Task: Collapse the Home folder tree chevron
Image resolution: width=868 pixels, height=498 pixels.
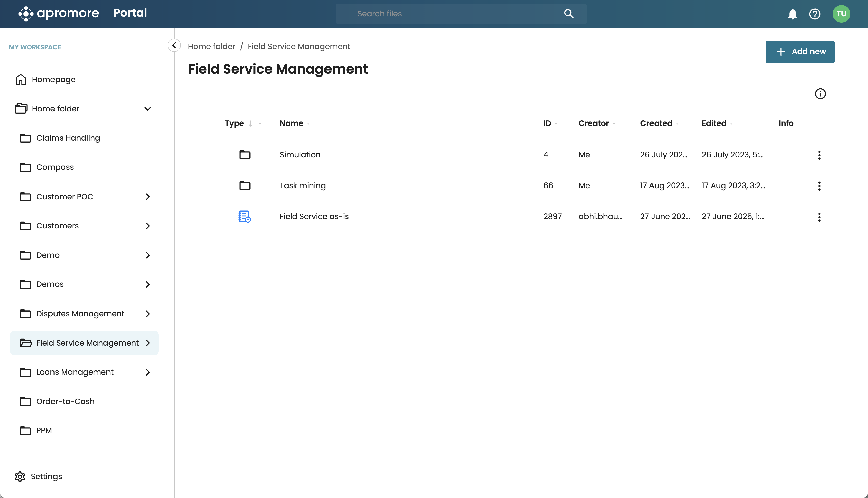Action: click(148, 109)
